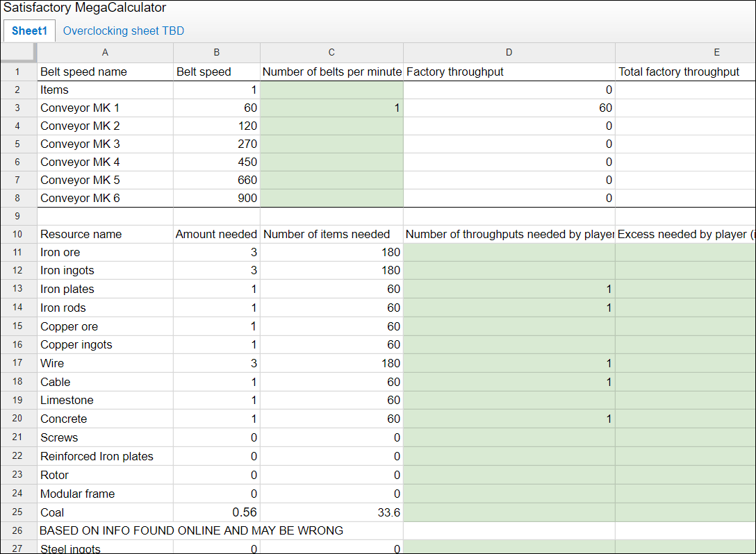Click the 'Total factory throughput' cell
The height and width of the screenshot is (554, 756).
[686, 72]
